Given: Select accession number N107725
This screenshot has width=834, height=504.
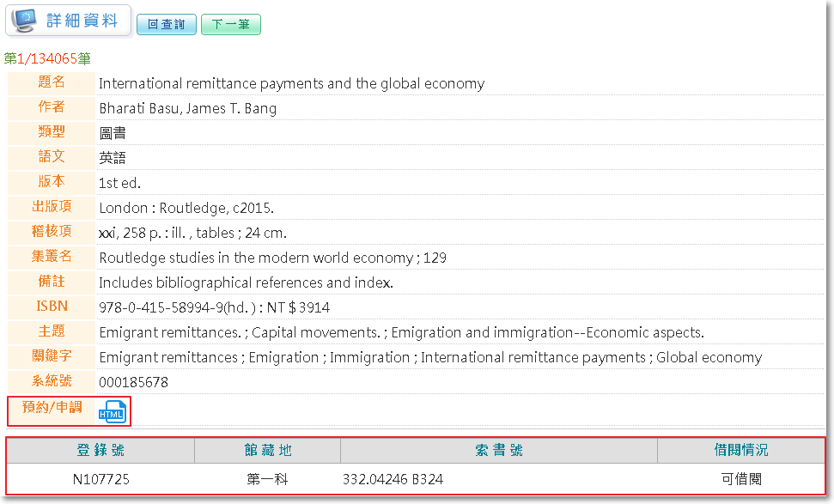Looking at the screenshot, I should pos(101,479).
